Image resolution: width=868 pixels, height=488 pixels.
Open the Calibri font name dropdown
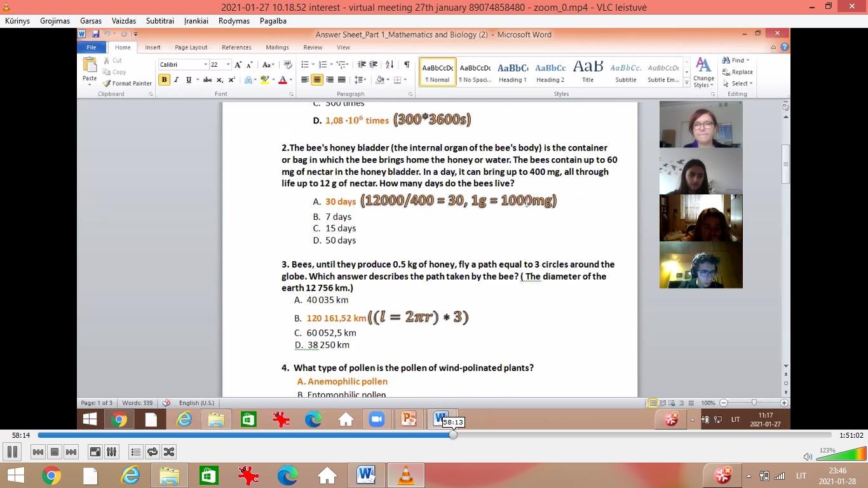[x=205, y=65]
